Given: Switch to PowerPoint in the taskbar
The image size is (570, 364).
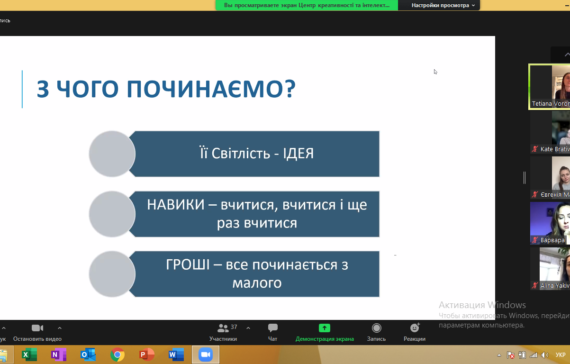Looking at the screenshot, I should point(146,355).
